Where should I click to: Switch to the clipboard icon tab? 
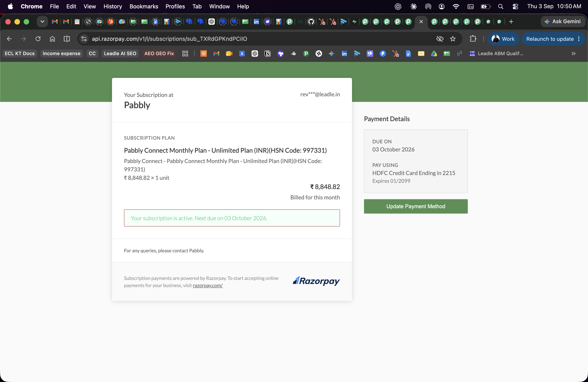[x=77, y=22]
